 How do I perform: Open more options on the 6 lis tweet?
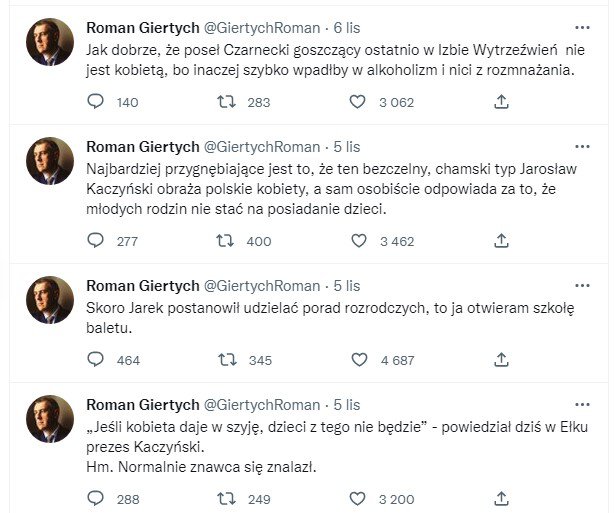(582, 27)
